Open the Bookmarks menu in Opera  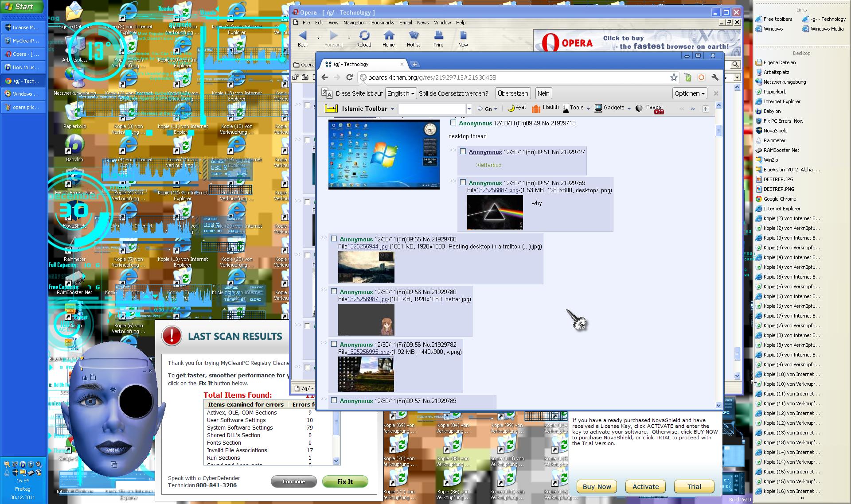(x=383, y=23)
